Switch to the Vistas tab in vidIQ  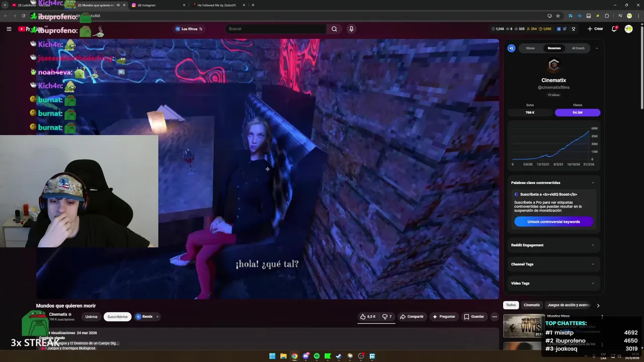click(x=530, y=48)
